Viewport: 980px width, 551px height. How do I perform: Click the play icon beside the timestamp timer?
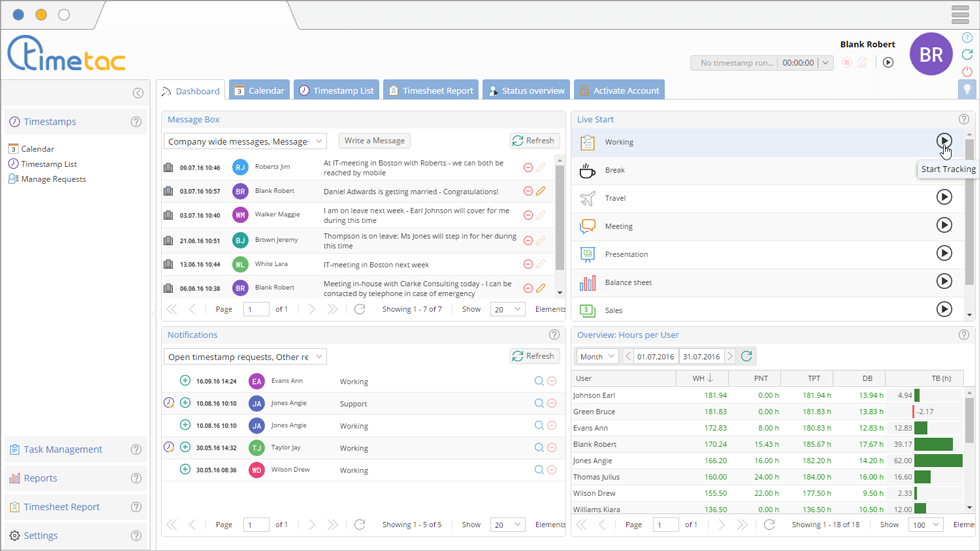click(x=888, y=62)
